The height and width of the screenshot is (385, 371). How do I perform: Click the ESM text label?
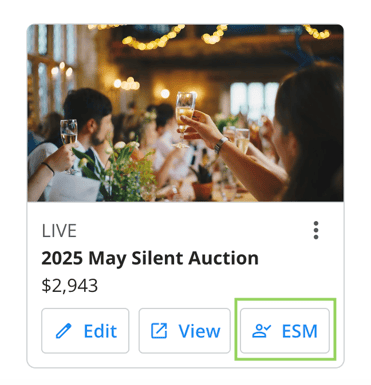(300, 331)
